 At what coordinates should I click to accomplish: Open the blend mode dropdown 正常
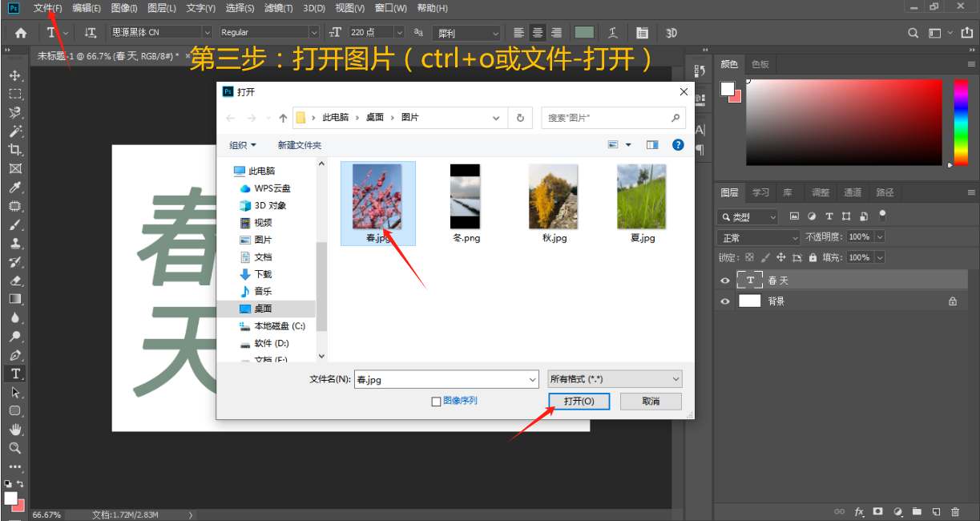pyautogui.click(x=759, y=237)
